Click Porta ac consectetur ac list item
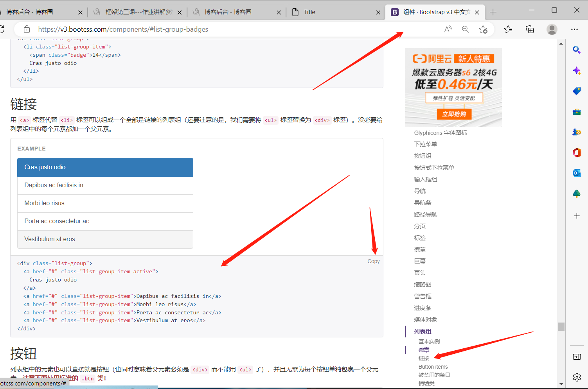This screenshot has width=588, height=389. tap(105, 221)
